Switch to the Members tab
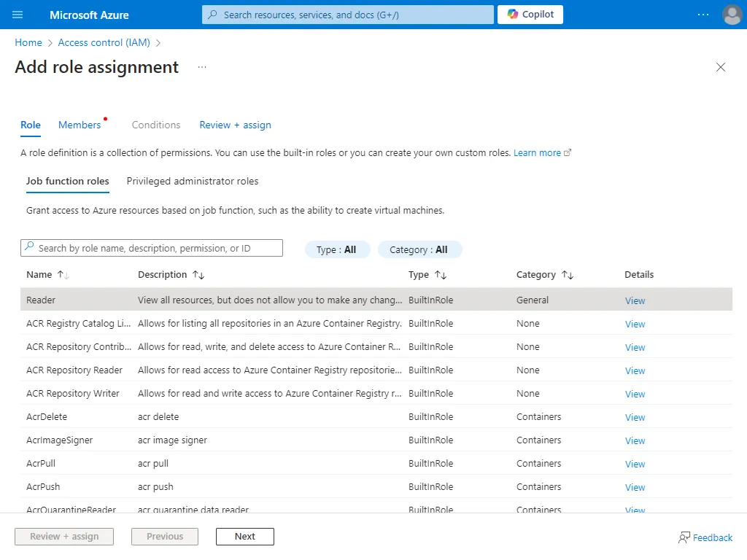 [x=80, y=125]
